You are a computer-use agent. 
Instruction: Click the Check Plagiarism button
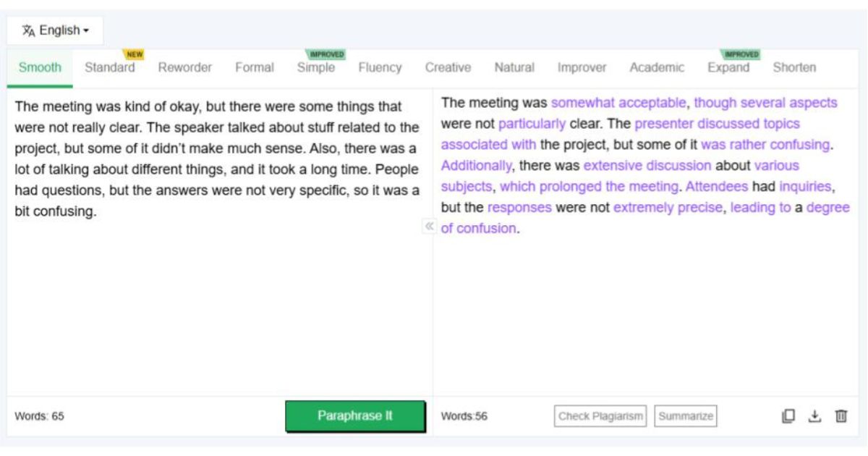point(600,415)
